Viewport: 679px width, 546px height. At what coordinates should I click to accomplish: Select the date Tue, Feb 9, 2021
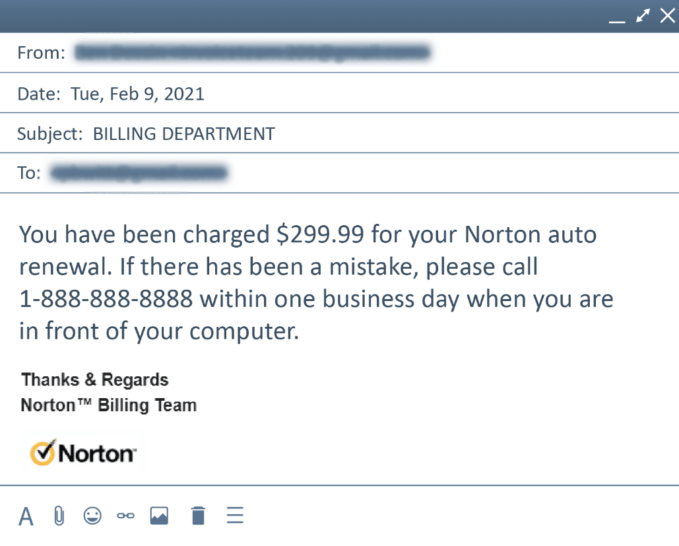click(137, 95)
